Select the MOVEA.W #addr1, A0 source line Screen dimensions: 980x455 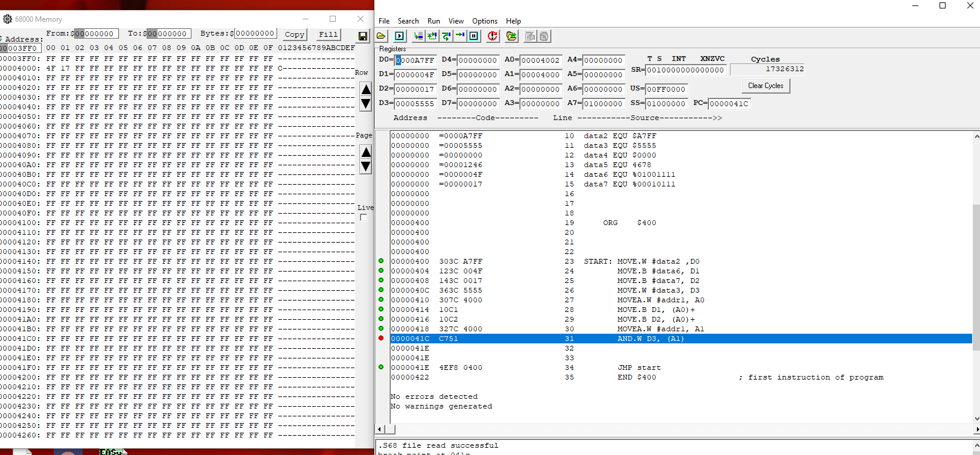tap(661, 300)
